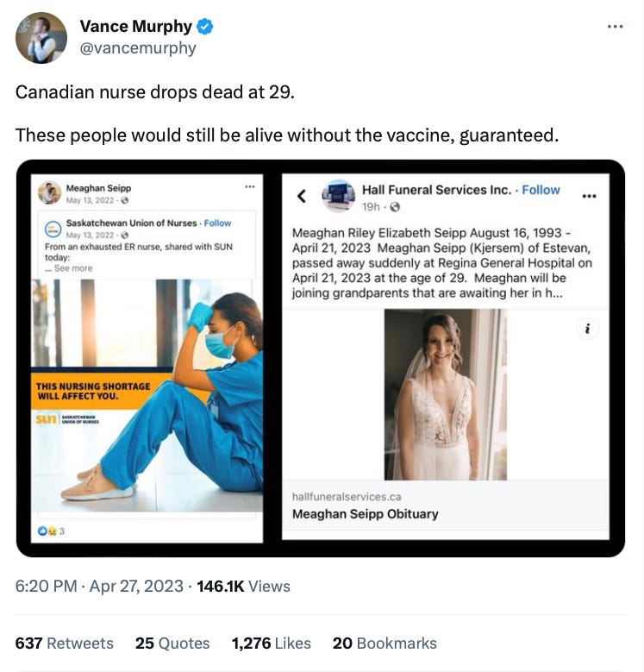Click the info icon beside the bridal photo

click(587, 329)
